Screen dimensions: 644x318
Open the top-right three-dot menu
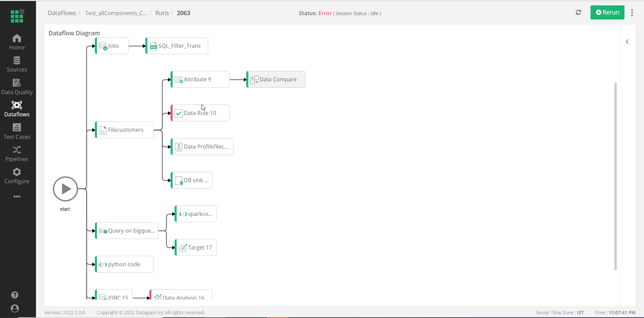pos(632,13)
